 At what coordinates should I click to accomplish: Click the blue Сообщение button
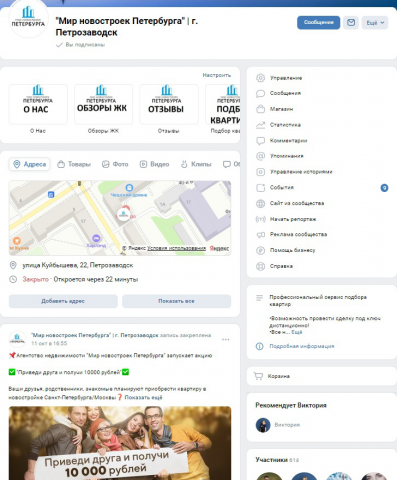point(318,23)
